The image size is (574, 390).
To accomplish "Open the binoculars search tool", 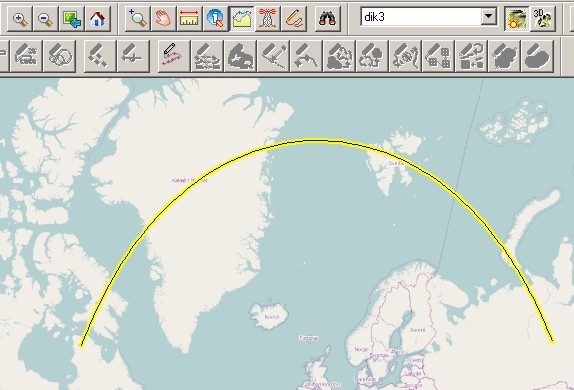I will pyautogui.click(x=327, y=18).
